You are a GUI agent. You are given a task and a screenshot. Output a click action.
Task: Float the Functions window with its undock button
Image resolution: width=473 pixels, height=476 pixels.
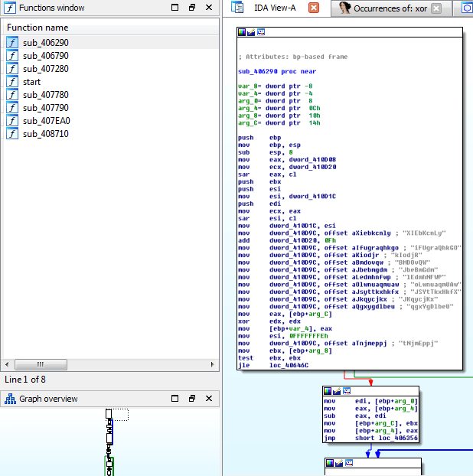pos(192,8)
